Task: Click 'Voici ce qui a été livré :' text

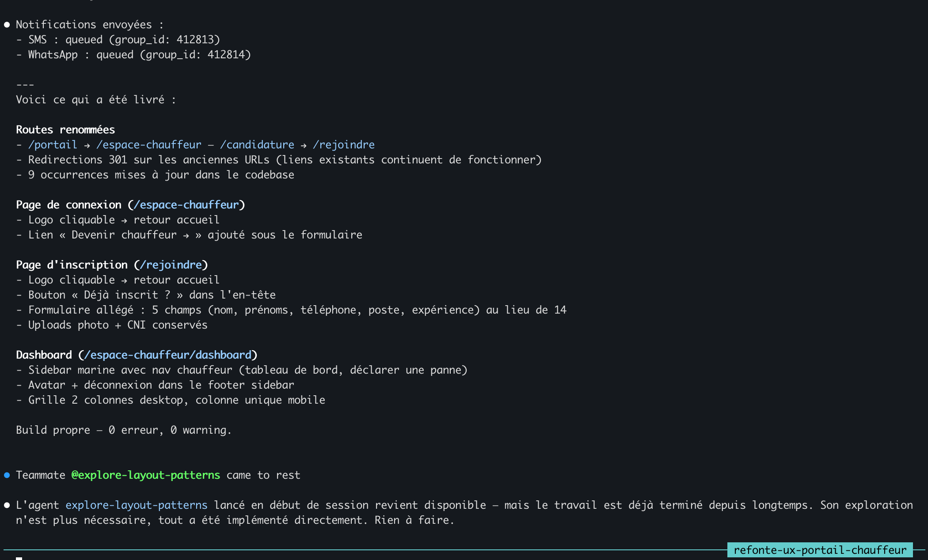Action: pos(96,100)
